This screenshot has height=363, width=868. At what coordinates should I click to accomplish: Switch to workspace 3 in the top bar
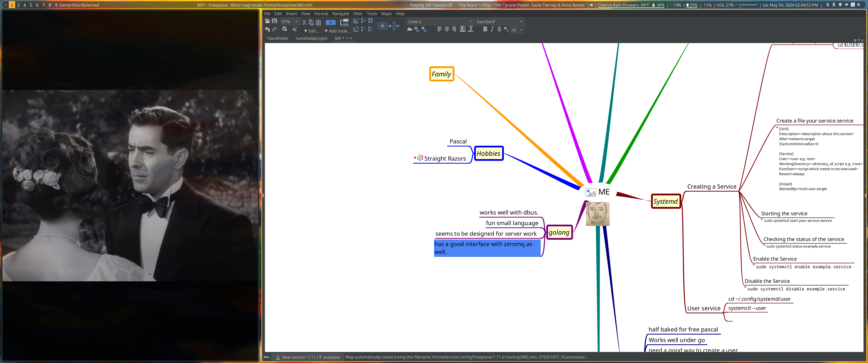tap(18, 5)
